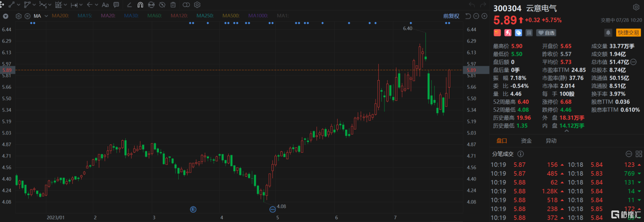Viewport: 644px width, 222px height.
Task: Toggle lock drawings icon
Action: [151, 5]
